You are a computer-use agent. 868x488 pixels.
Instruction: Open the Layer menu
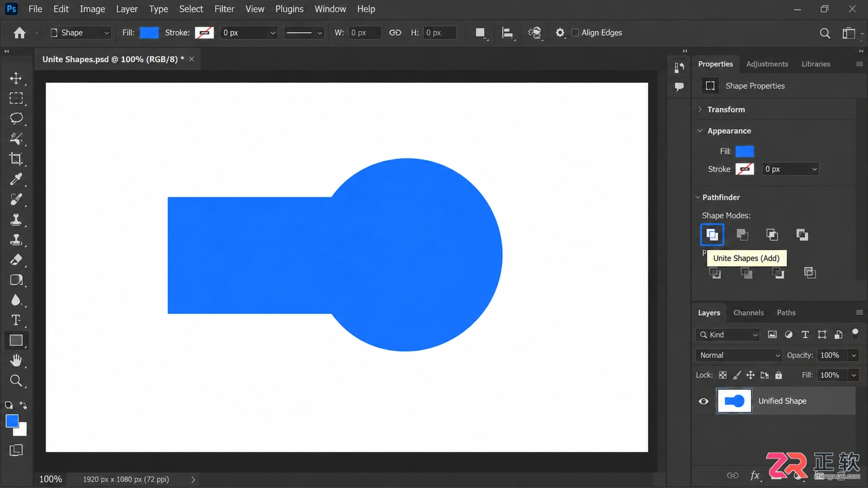point(127,9)
